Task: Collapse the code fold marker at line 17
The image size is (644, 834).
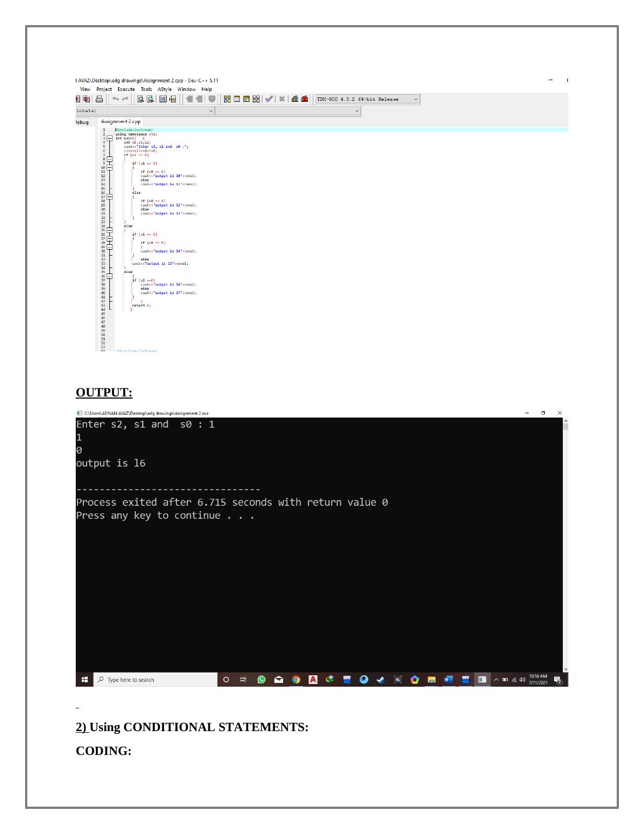Action: (x=109, y=197)
